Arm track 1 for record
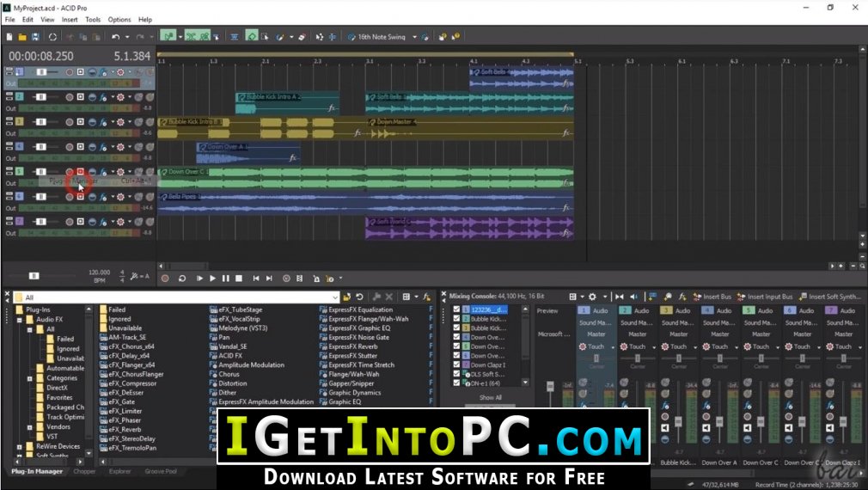The height and width of the screenshot is (490, 868). click(x=70, y=72)
